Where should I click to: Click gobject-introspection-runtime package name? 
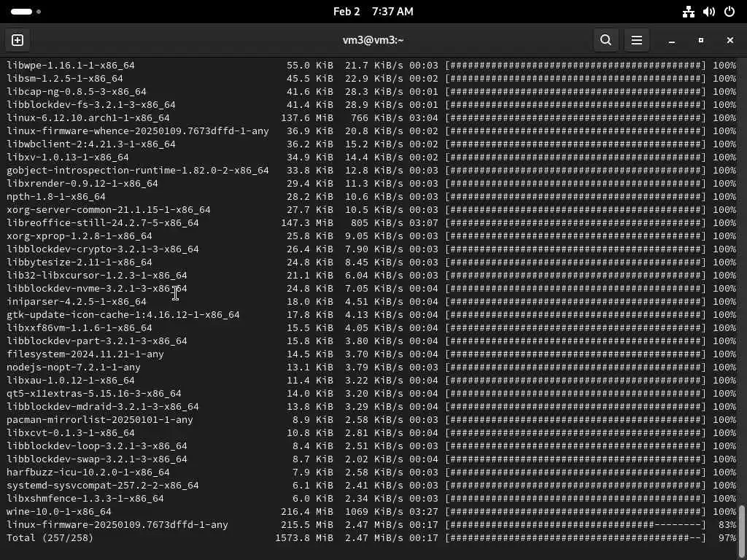coord(138,170)
